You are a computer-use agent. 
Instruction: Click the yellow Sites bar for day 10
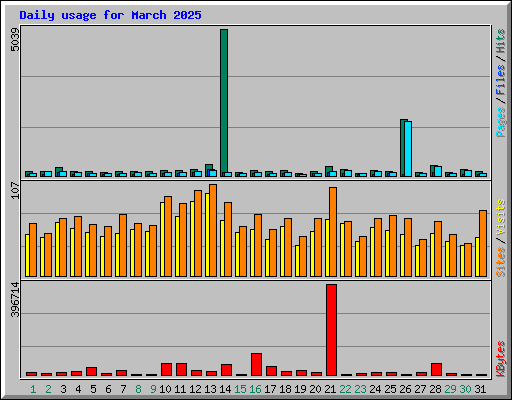(162, 239)
